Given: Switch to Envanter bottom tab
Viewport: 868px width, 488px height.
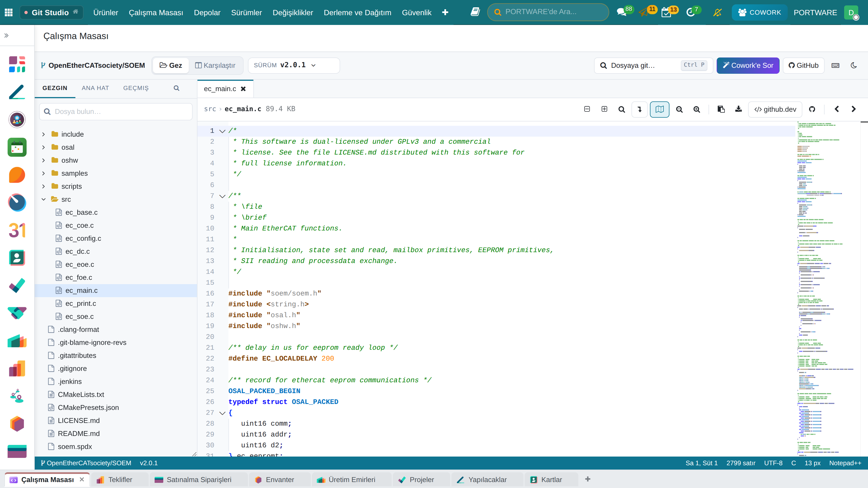Looking at the screenshot, I should coord(279,480).
